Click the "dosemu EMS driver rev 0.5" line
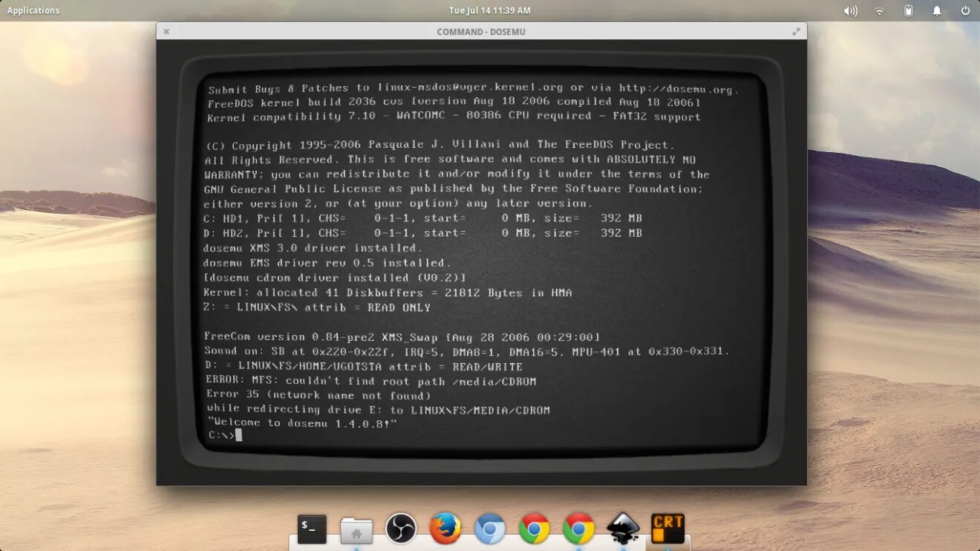Viewport: 980px width, 551px height. tap(327, 262)
